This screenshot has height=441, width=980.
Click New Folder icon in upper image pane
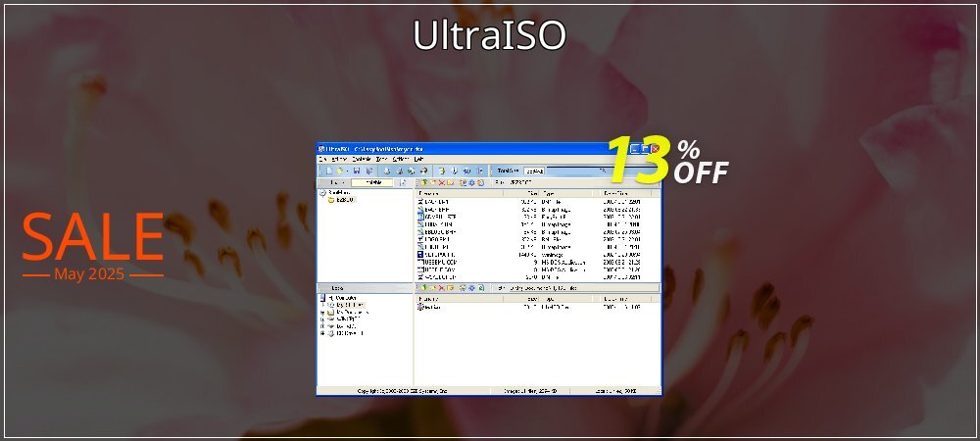(x=432, y=182)
